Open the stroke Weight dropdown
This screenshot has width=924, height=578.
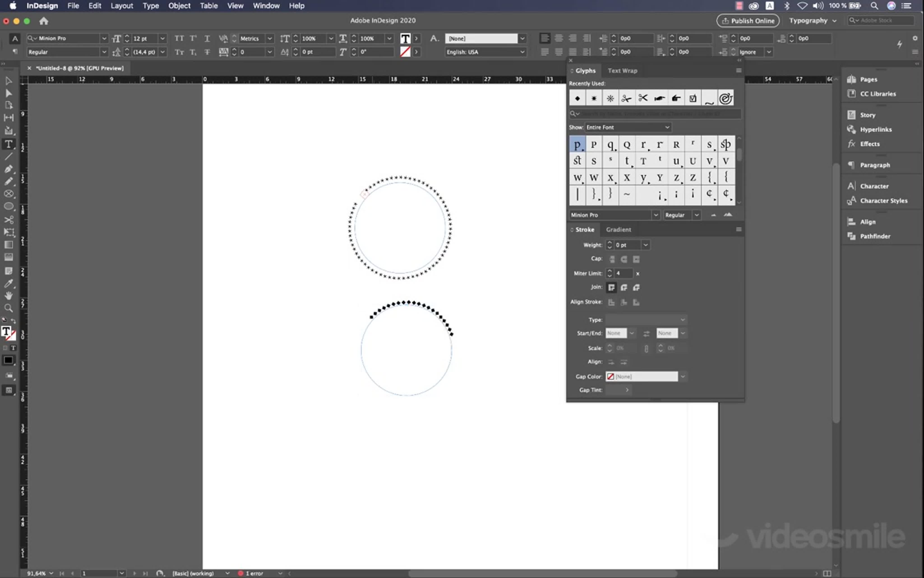tap(645, 245)
